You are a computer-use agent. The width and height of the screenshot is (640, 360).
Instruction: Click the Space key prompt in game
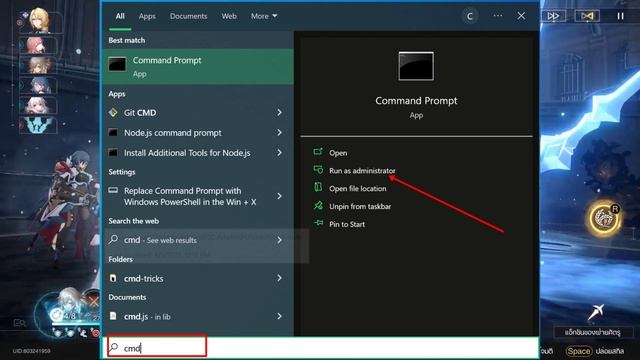click(x=579, y=351)
